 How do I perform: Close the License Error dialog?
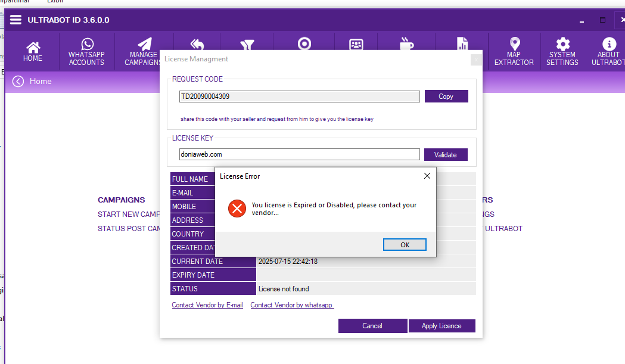pos(427,176)
